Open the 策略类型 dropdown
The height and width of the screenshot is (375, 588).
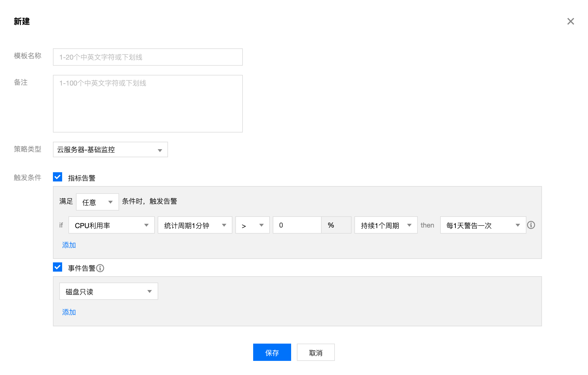tap(110, 149)
